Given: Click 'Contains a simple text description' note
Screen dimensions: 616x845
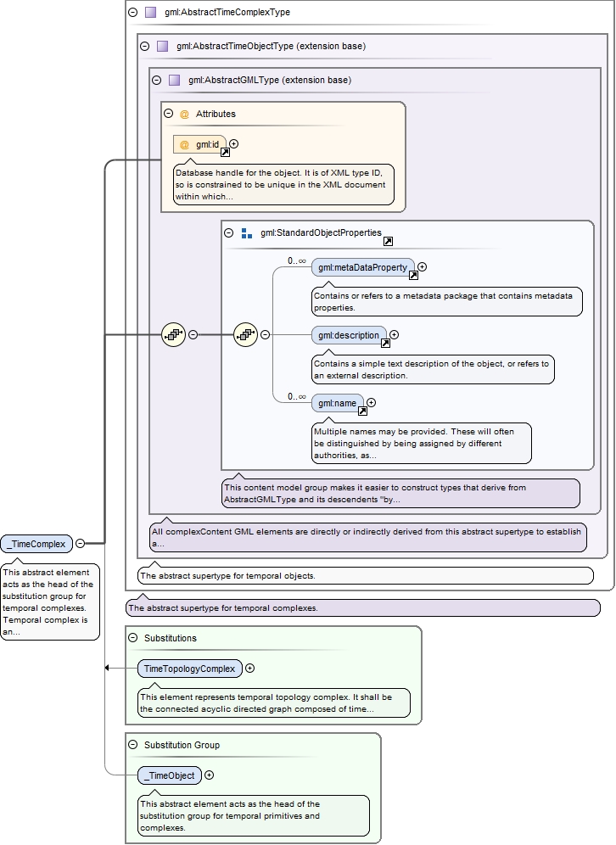Looking at the screenshot, I should point(433,369).
